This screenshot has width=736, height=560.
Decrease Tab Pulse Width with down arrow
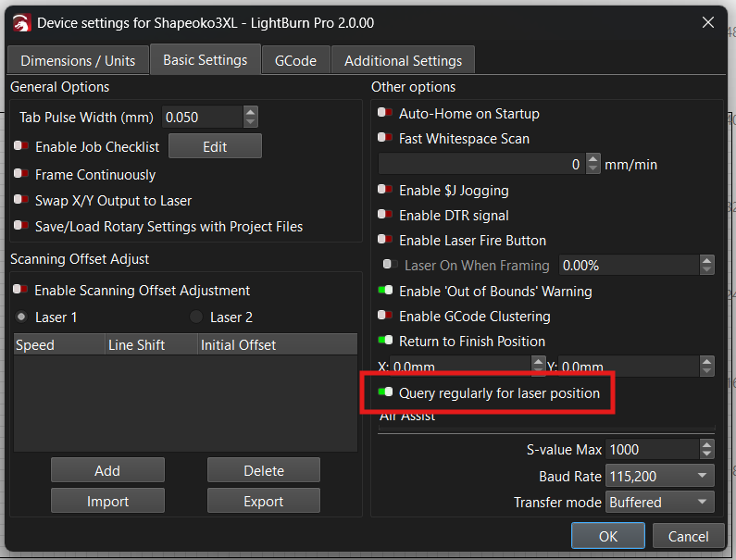(x=251, y=122)
